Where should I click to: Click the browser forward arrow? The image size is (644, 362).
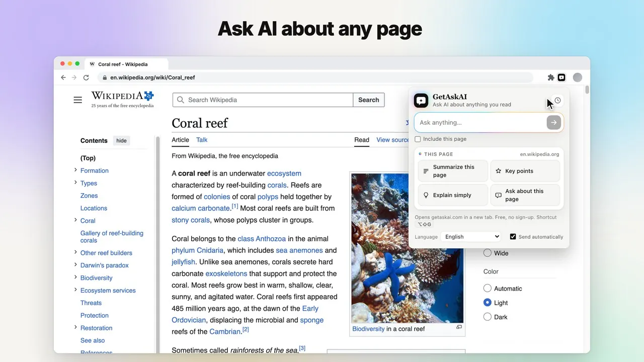click(74, 77)
